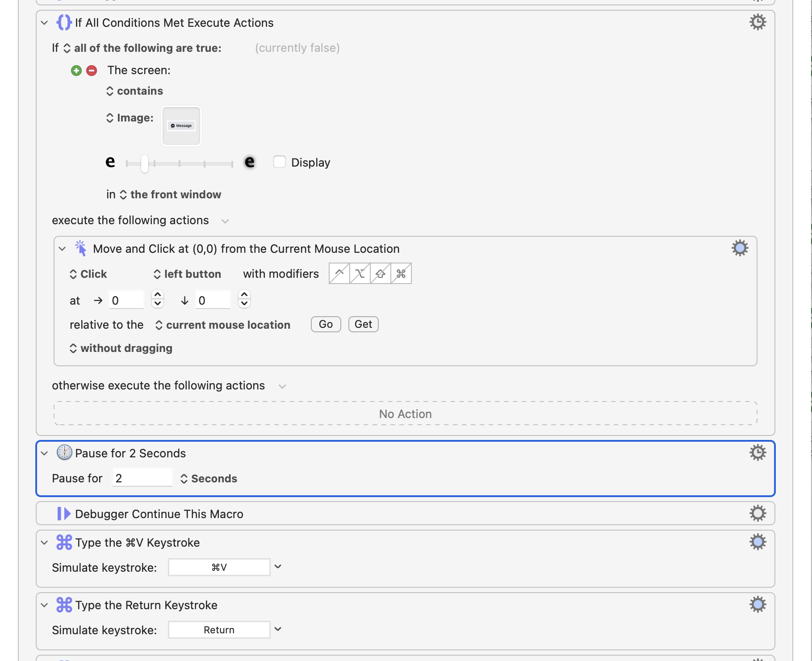Open gear menu for Move and Click action
Viewport: 812px width, 661px height.
click(740, 248)
